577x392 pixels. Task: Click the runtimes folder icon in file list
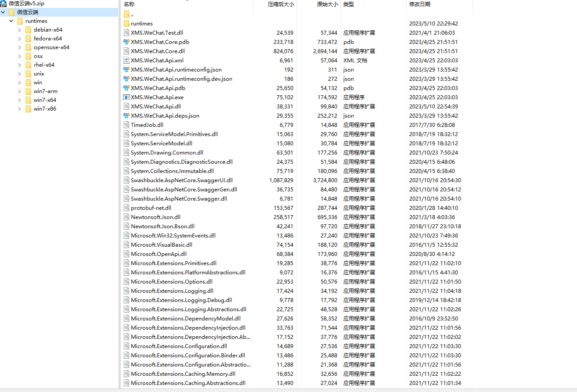tap(126, 24)
